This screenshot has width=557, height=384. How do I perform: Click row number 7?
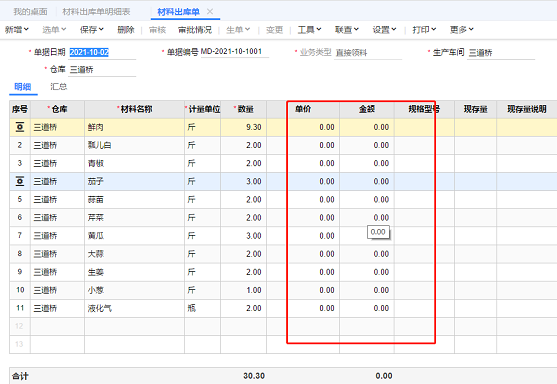pos(20,236)
